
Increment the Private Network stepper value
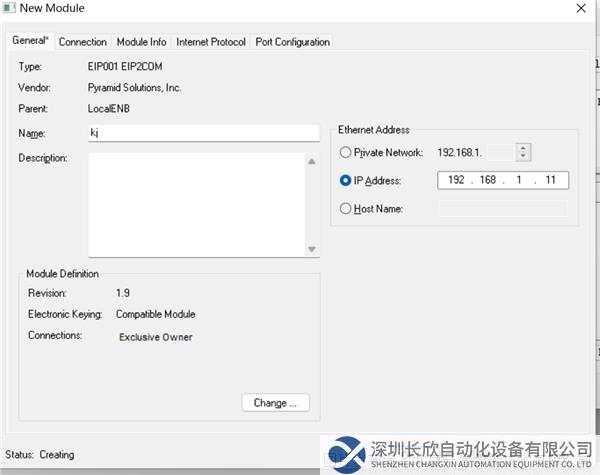click(523, 149)
